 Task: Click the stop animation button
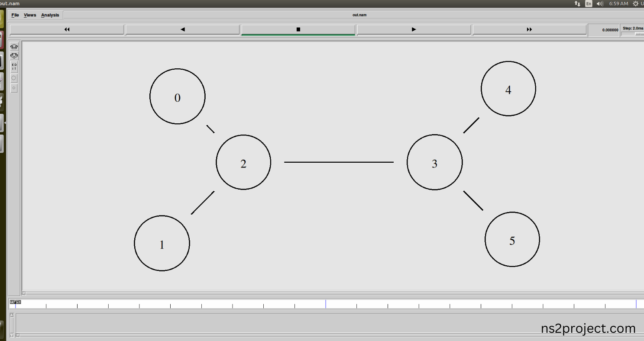click(x=298, y=29)
